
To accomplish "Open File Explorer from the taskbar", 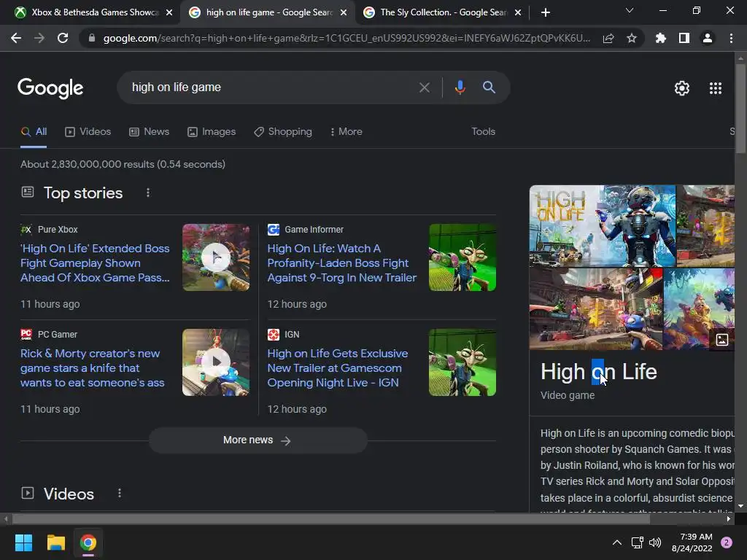I will 55,542.
